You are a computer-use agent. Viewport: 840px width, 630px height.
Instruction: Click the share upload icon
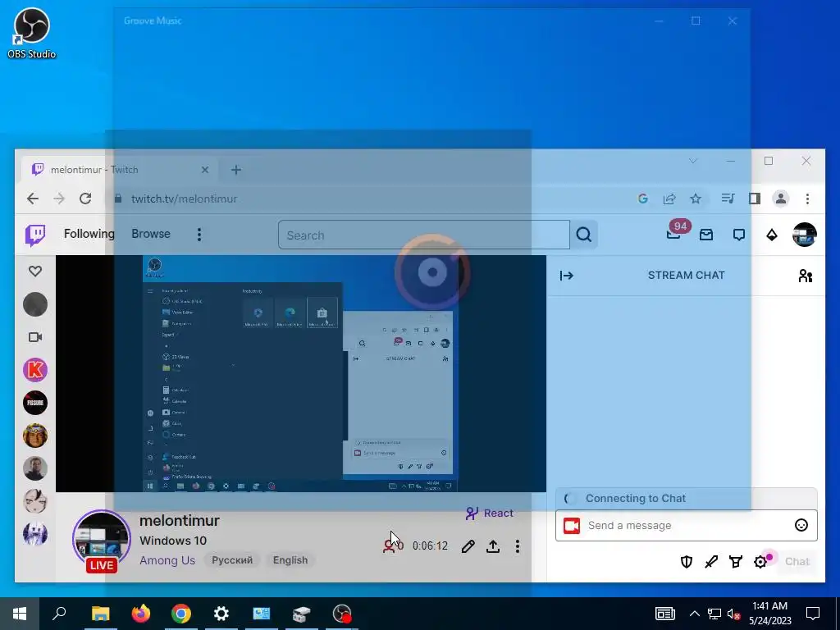pyautogui.click(x=493, y=546)
